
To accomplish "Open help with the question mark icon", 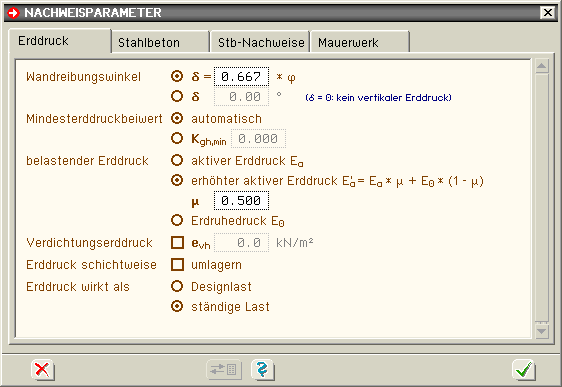I will point(263,369).
